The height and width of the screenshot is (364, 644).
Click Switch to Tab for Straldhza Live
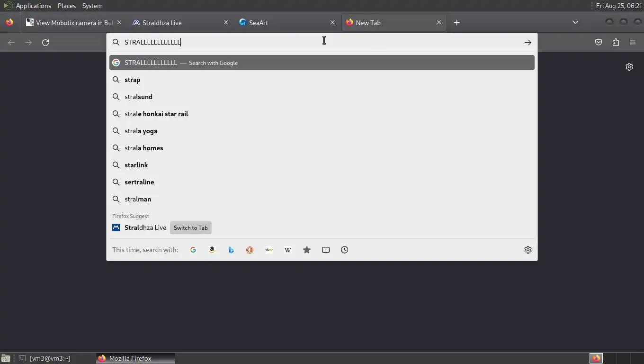pyautogui.click(x=190, y=227)
